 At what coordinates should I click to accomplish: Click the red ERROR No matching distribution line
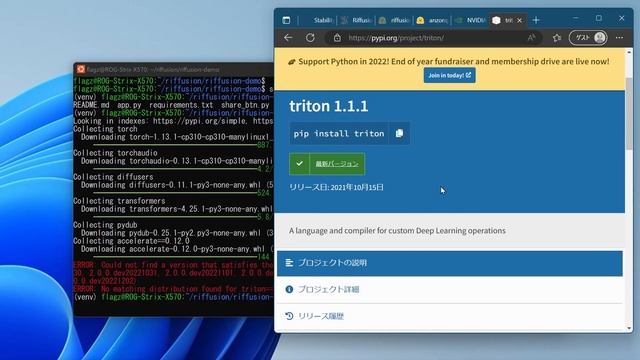(173, 289)
